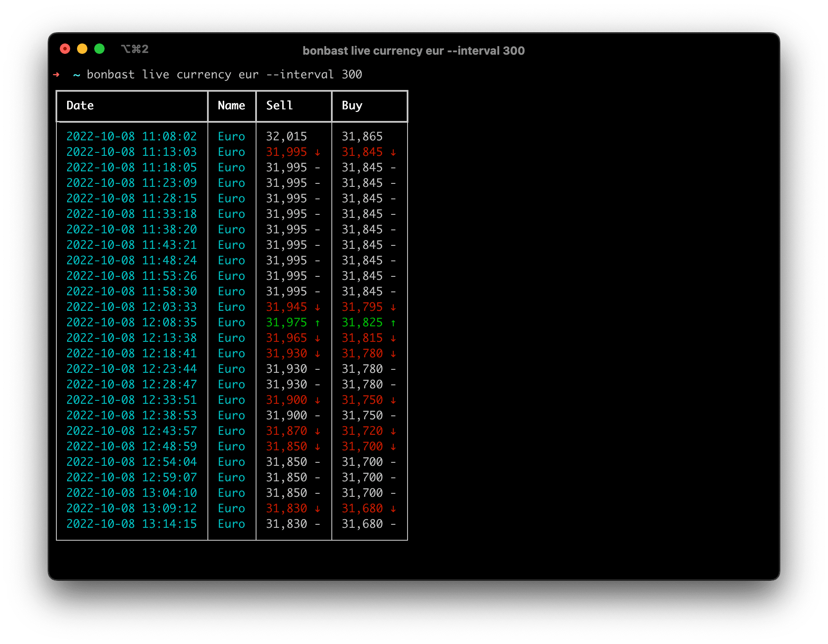Click green up arrow next to sell 31,975
This screenshot has height=644, width=828.
click(318, 323)
